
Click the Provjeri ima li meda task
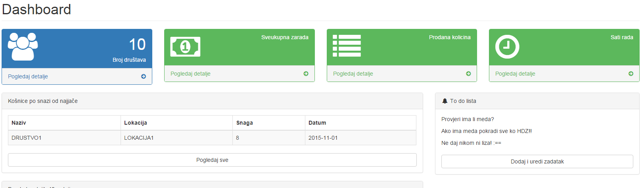point(468,119)
